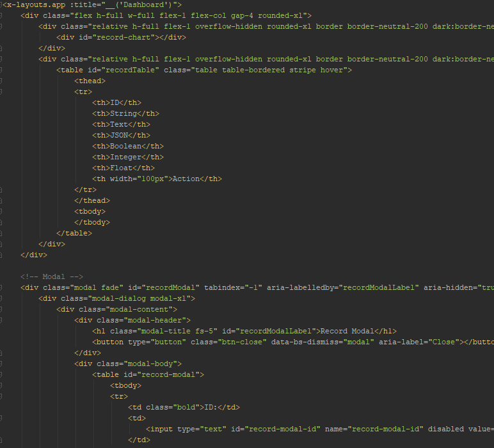Collapse the record-modal table element
This screenshot has width=494, height=448.
[x=2, y=374]
